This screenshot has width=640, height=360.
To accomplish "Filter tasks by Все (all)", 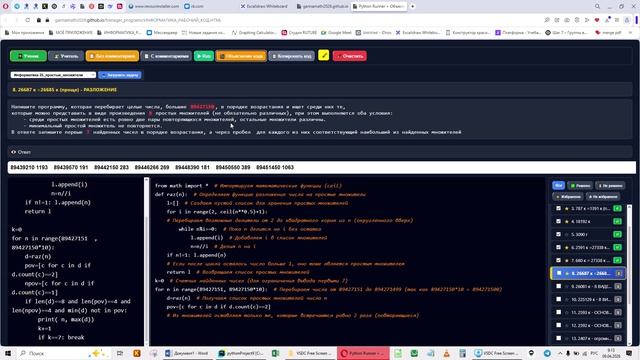I will click(558, 185).
